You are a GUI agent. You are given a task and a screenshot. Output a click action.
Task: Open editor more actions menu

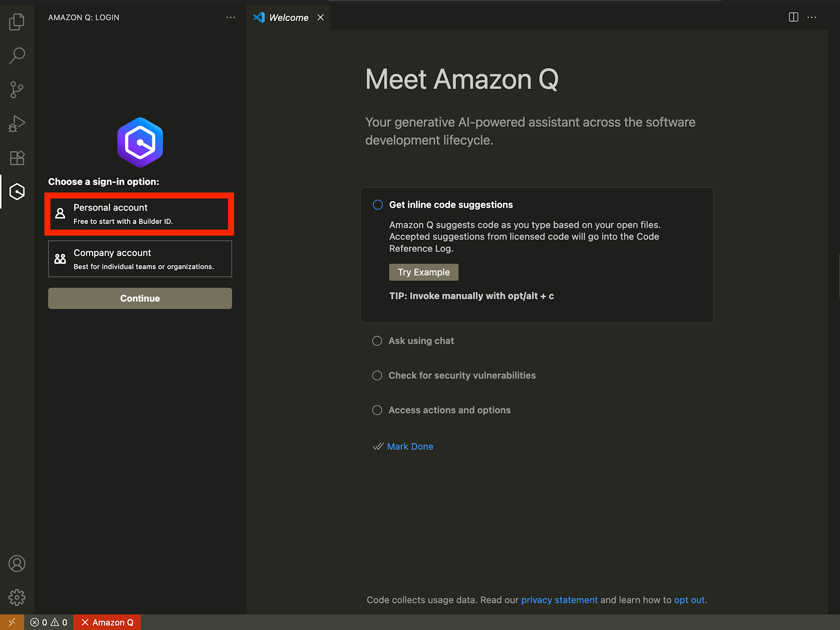(812, 17)
